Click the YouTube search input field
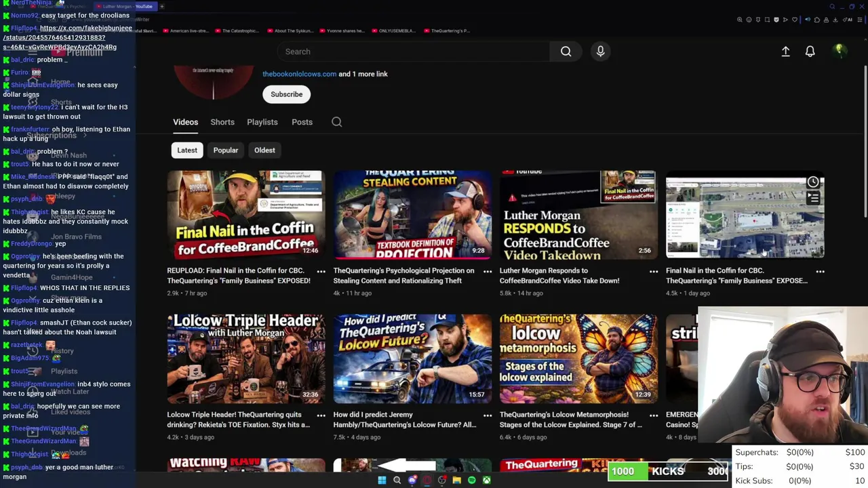The width and height of the screenshot is (868, 488). (x=414, y=52)
